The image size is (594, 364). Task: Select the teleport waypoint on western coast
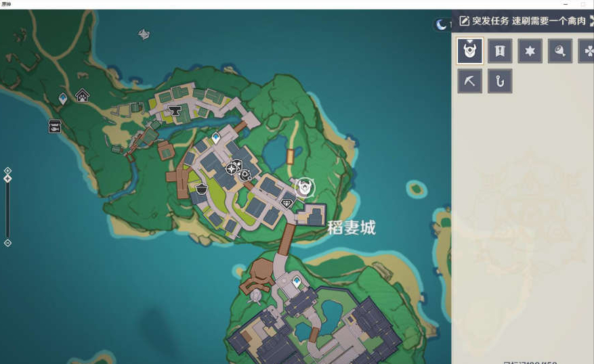(x=63, y=99)
